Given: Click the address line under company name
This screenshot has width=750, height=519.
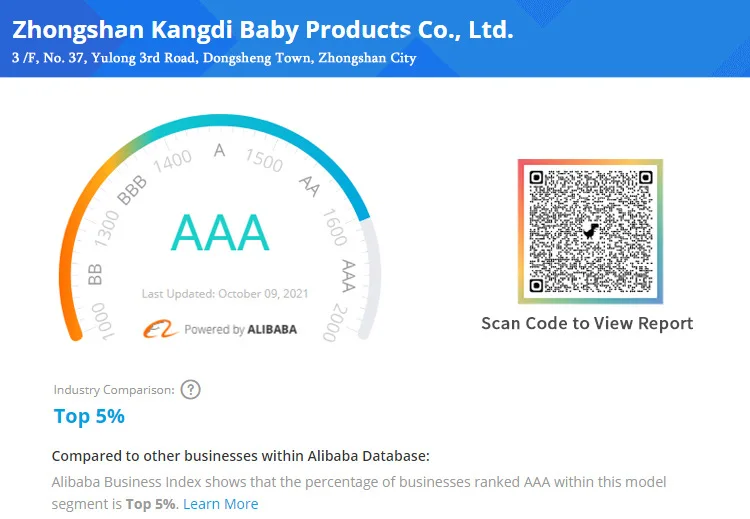Looking at the screenshot, I should click(x=213, y=58).
